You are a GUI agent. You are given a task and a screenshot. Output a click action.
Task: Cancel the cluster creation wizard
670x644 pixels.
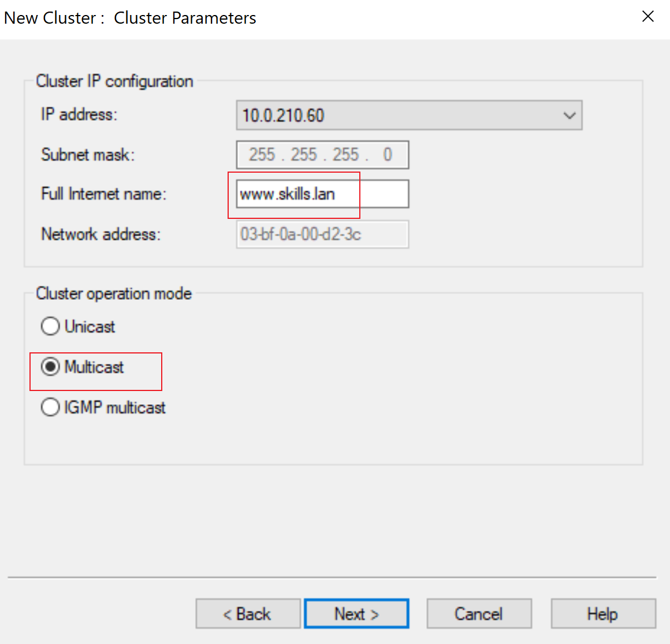click(479, 613)
